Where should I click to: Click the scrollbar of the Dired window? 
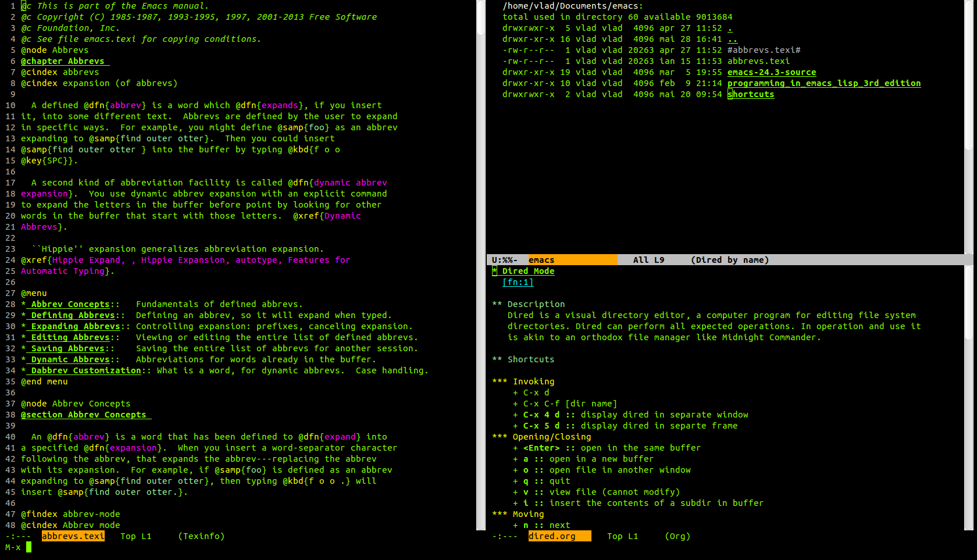[968, 127]
